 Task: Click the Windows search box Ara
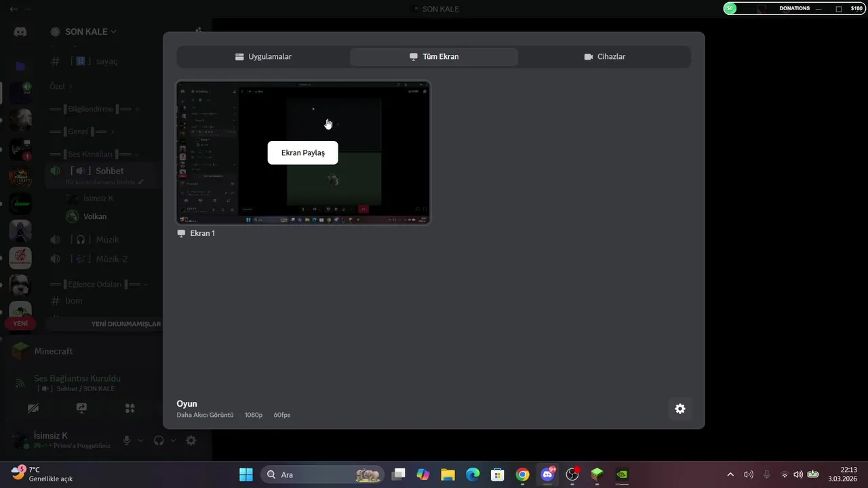coord(322,474)
